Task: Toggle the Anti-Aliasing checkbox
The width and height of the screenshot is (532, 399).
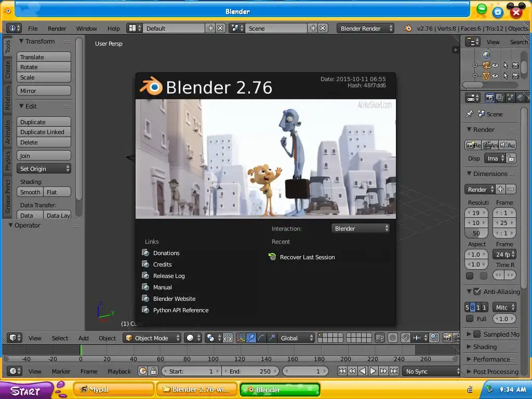Action: point(477,291)
